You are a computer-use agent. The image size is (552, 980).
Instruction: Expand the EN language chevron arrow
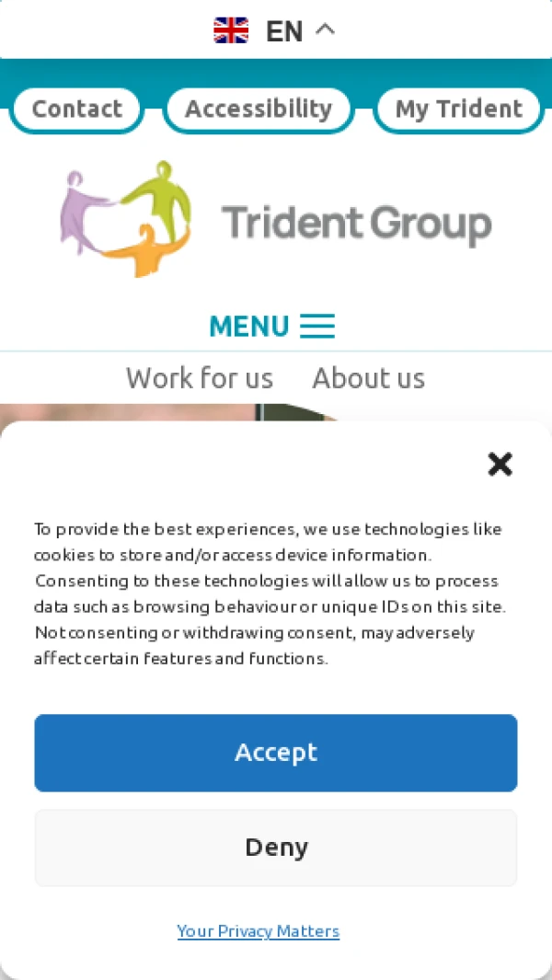pos(325,29)
